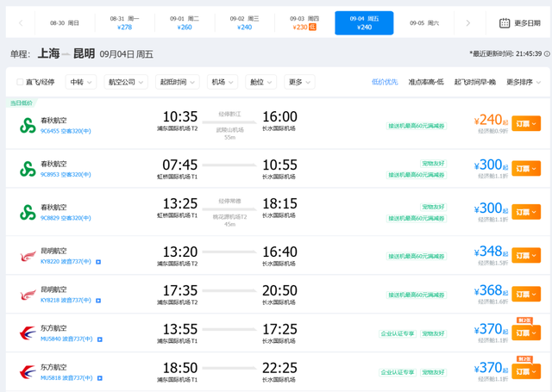Click 订票 for the 13:25 flight 9C8829
The image size is (552, 392).
point(526,212)
